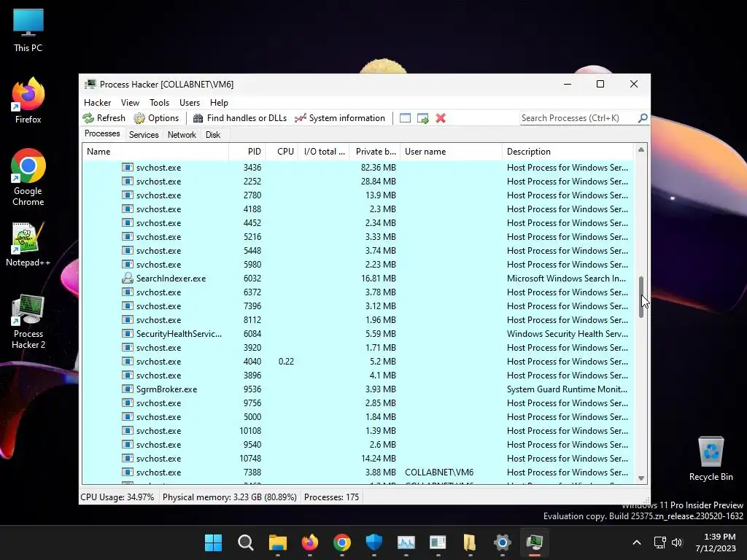Open Notepad++ desktop shortcut
This screenshot has width=747, height=560.
tap(28, 244)
